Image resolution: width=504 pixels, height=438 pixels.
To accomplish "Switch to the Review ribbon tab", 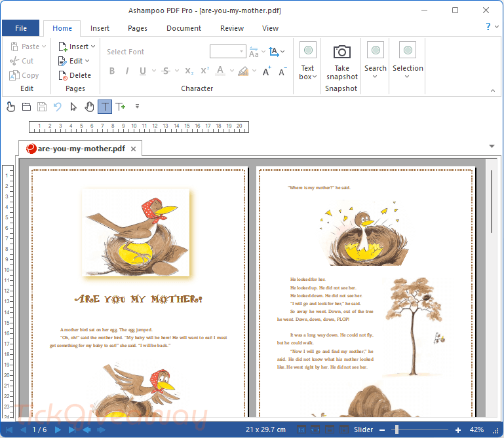I will coord(232,28).
